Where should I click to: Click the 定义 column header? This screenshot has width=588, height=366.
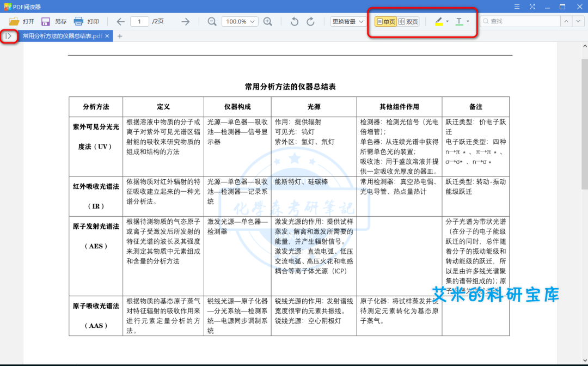point(163,107)
